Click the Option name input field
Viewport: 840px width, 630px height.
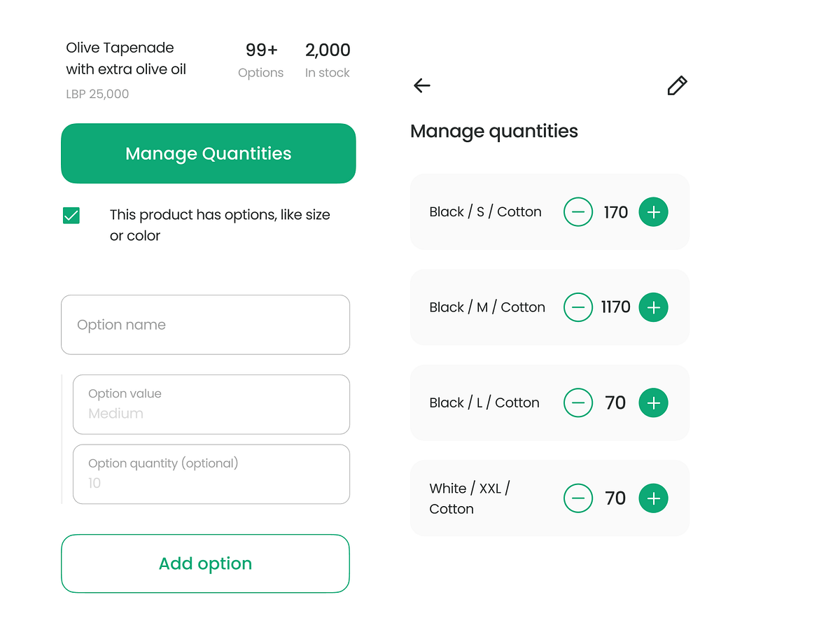(x=205, y=324)
